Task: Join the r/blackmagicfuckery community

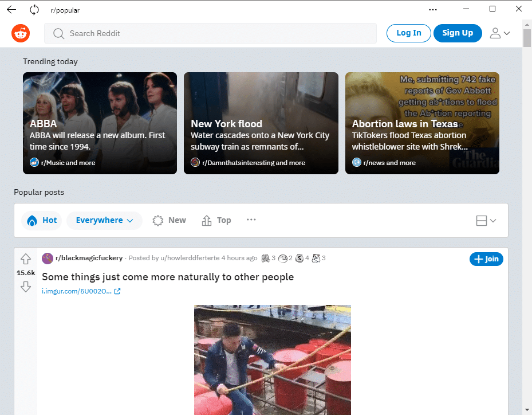Action: pyautogui.click(x=486, y=259)
